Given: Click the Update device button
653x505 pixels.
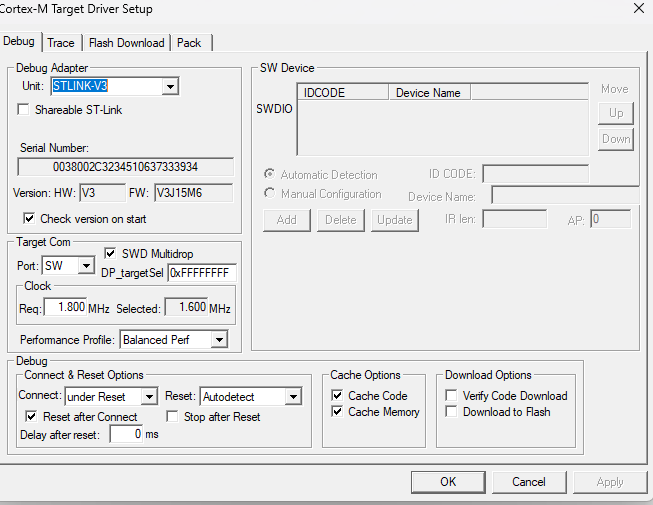Looking at the screenshot, I should (x=395, y=220).
